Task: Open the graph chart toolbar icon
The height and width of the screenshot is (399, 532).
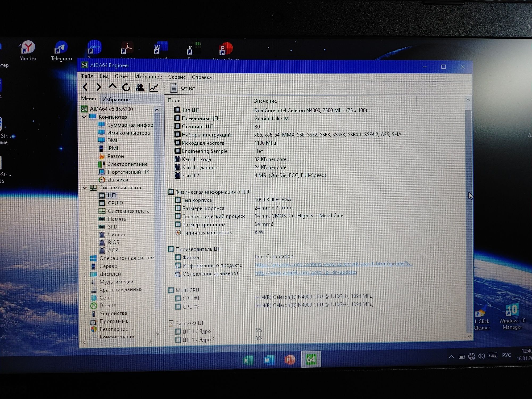Action: tap(154, 88)
